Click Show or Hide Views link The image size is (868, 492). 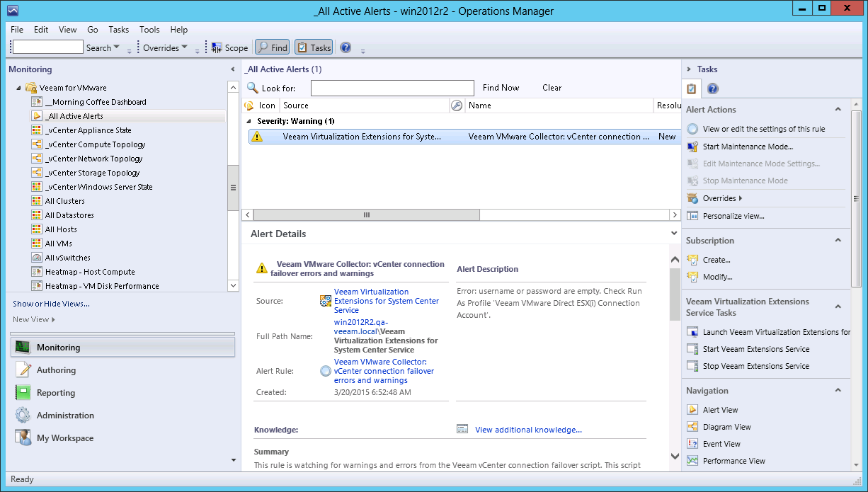point(51,304)
